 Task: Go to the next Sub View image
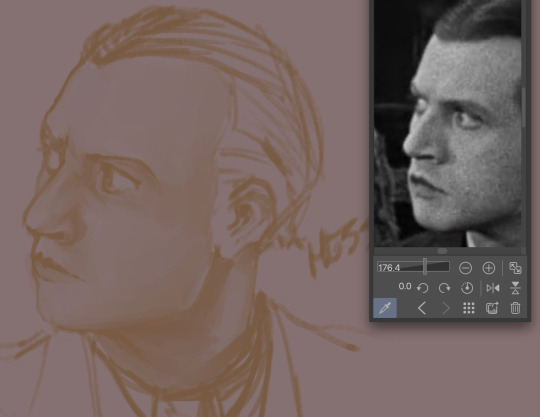445,308
